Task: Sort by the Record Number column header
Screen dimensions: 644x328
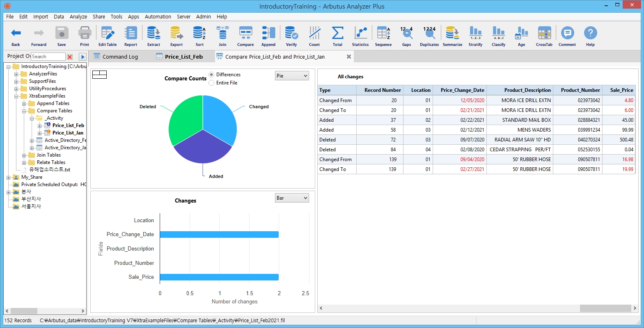Action: click(380, 90)
